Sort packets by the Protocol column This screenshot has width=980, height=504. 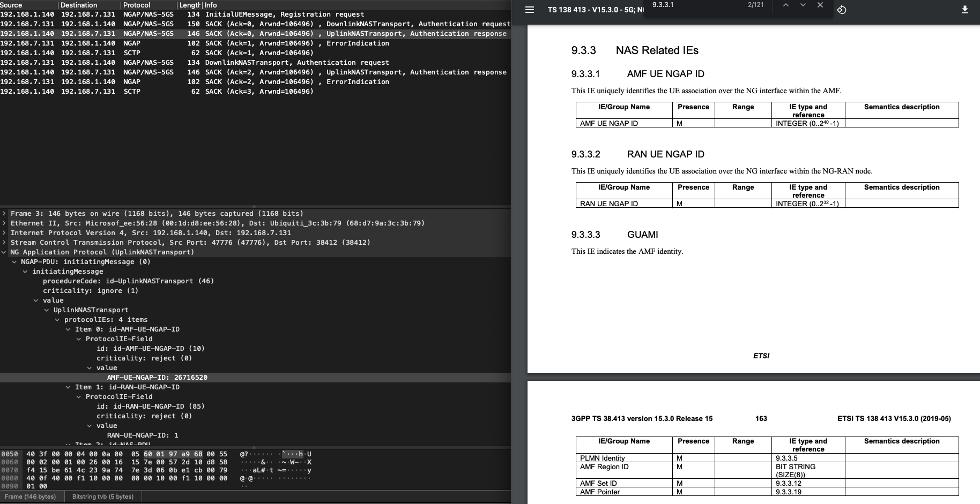click(x=137, y=5)
